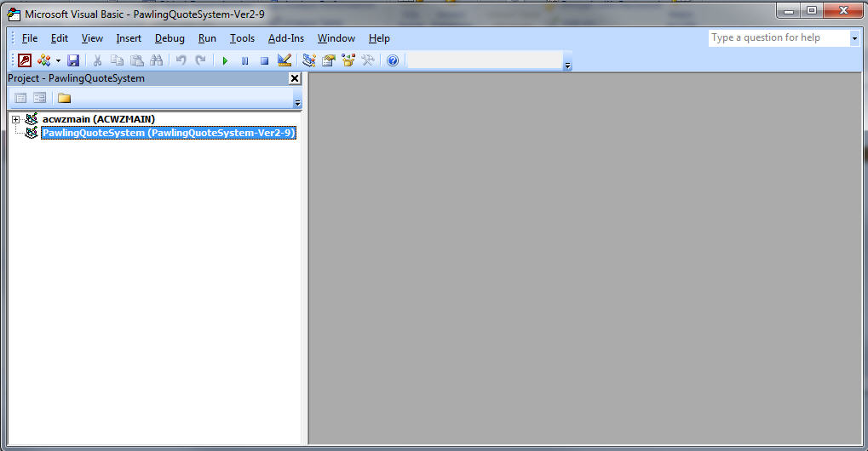Toggle Folders icon in Project pane
Screen dimensions: 868x451
pyautogui.click(x=64, y=98)
